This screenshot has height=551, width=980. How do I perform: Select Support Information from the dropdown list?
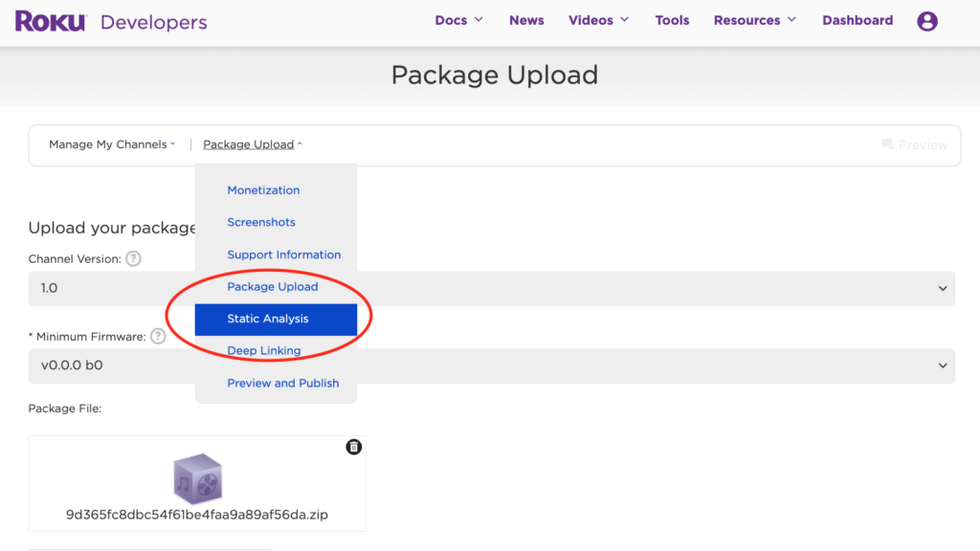click(x=283, y=254)
